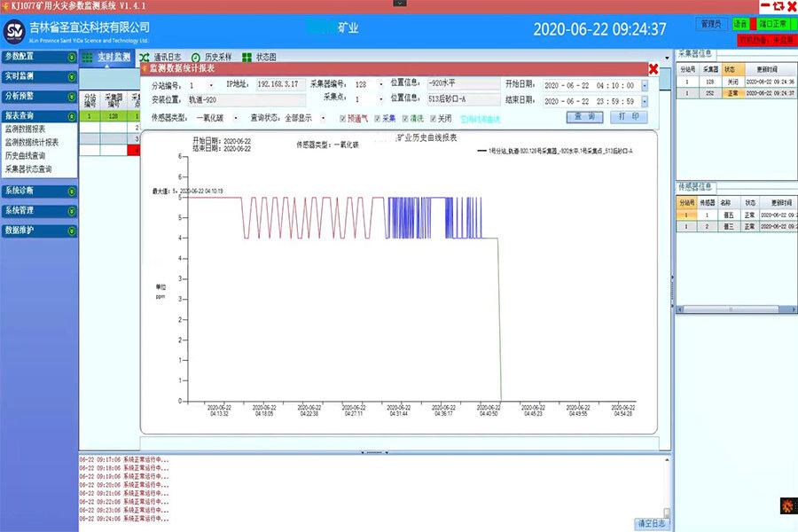Click the 清空日志 button

[652, 523]
